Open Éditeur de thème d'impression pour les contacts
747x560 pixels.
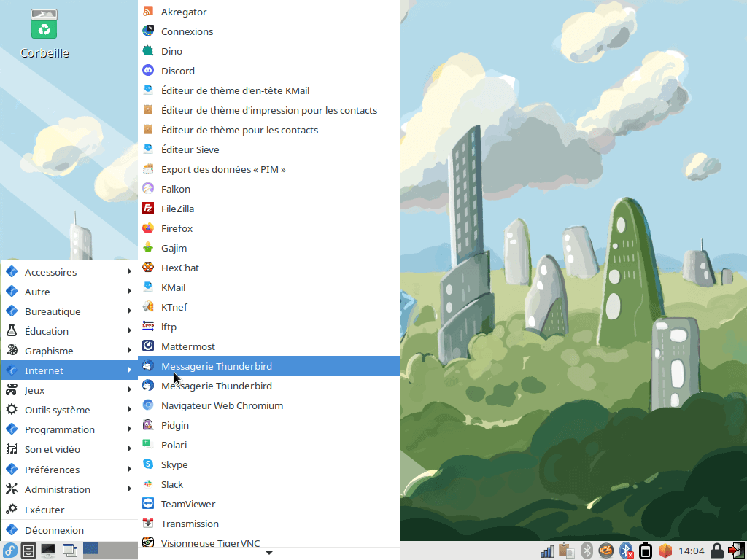[x=269, y=110]
